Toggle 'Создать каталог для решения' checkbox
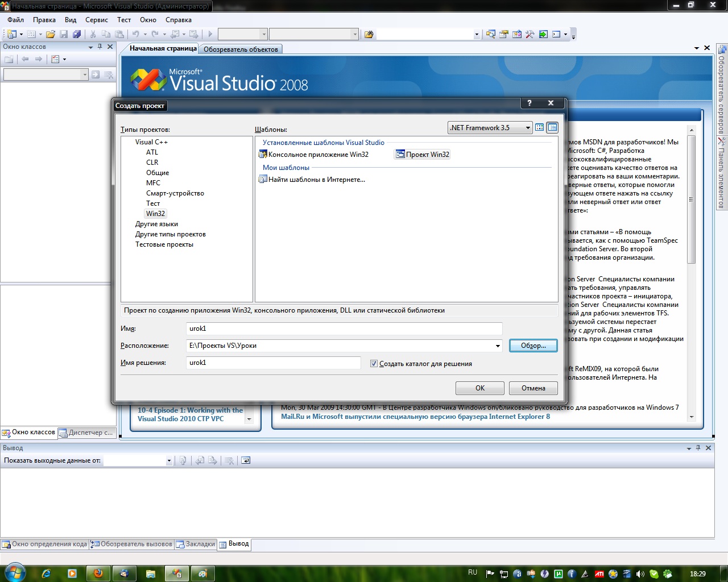Viewport: 728px width, 582px height. click(374, 364)
